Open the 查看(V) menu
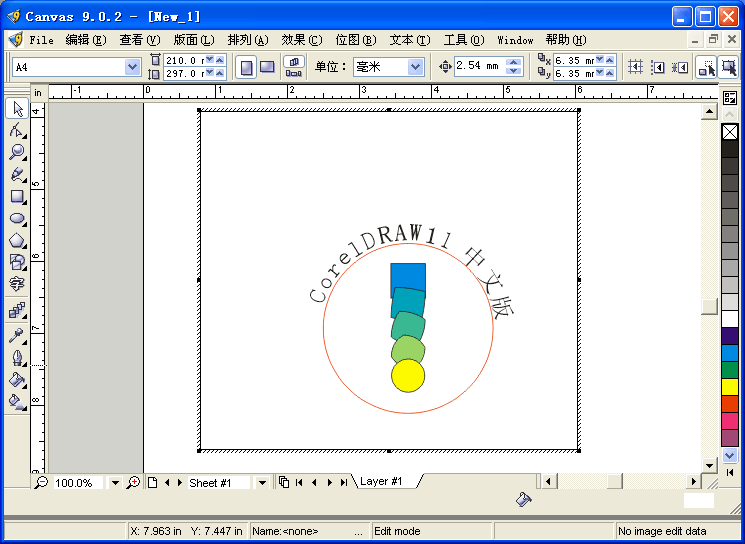The height and width of the screenshot is (544, 745). 140,40
